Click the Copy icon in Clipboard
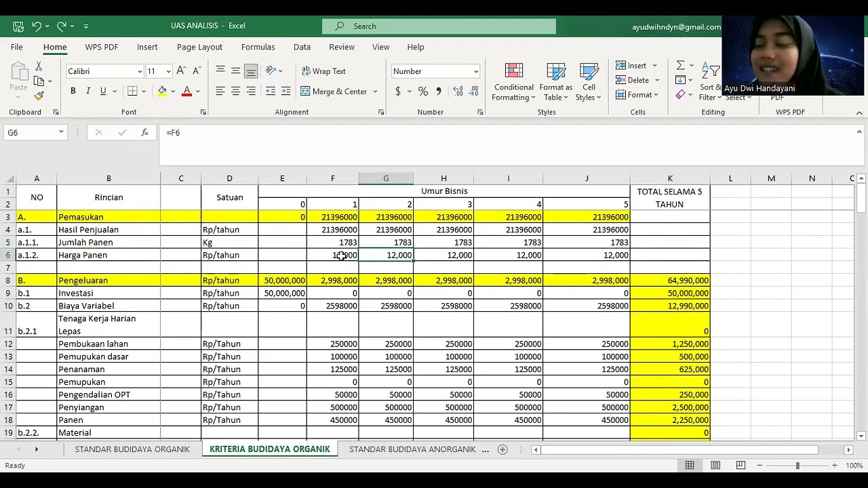Viewport: 868px width, 488px height. pyautogui.click(x=39, y=81)
